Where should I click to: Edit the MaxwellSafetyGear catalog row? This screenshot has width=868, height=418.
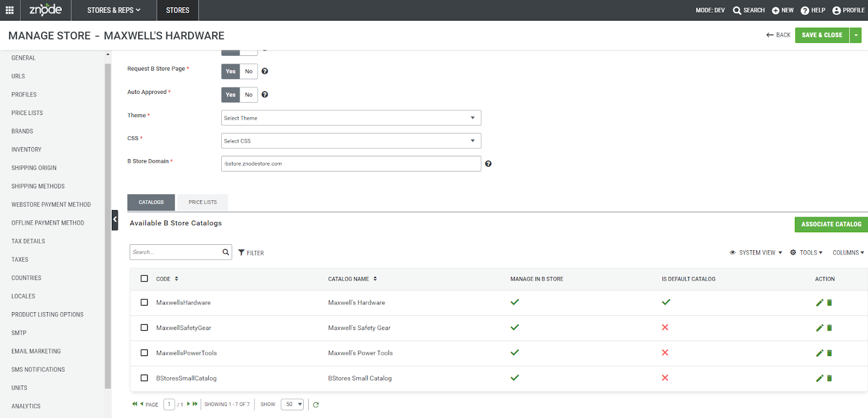[x=820, y=328]
